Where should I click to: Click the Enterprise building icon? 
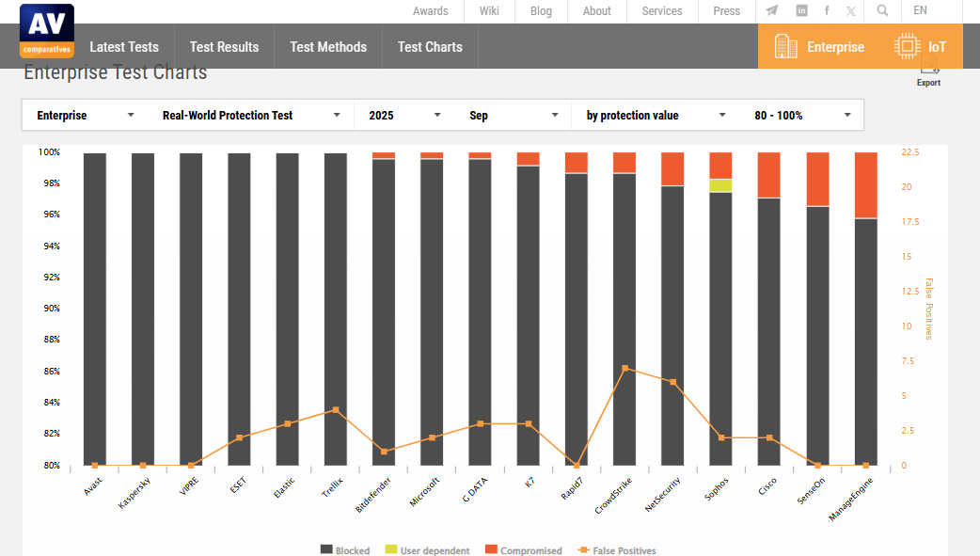click(x=785, y=47)
